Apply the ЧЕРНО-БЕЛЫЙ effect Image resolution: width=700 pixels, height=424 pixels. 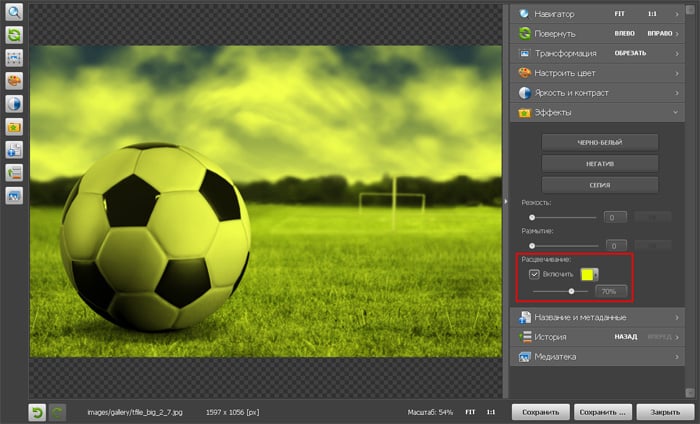[x=600, y=142]
